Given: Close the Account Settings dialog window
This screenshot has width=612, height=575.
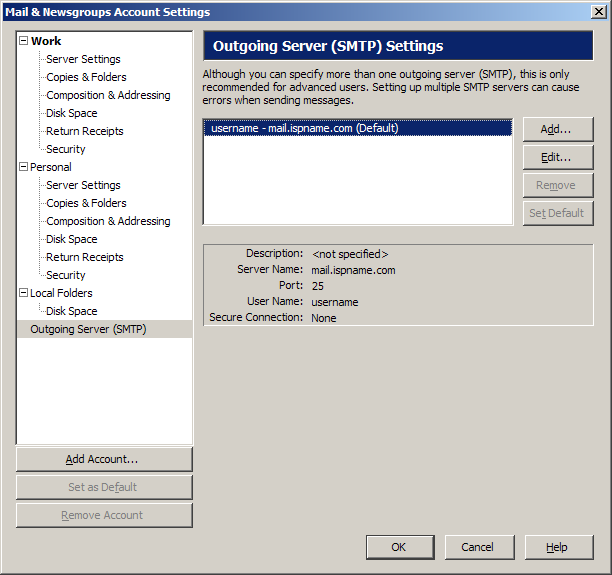Looking at the screenshot, I should pos(598,12).
